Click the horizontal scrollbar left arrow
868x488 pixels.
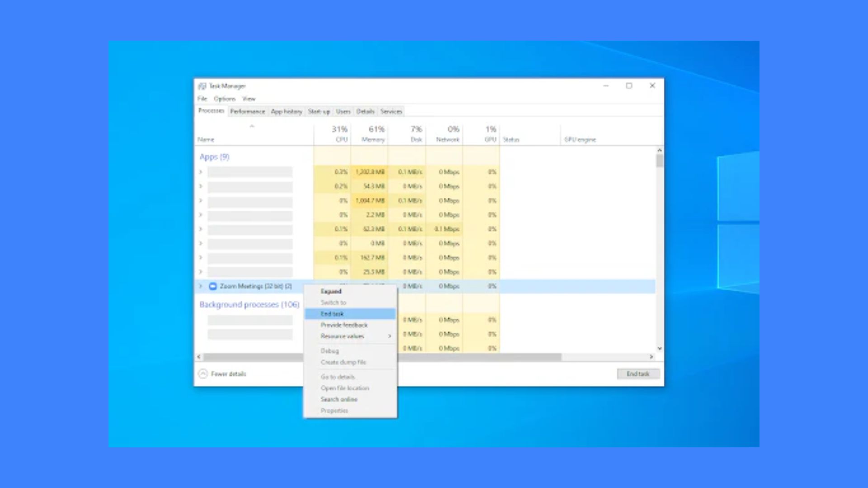coord(199,357)
